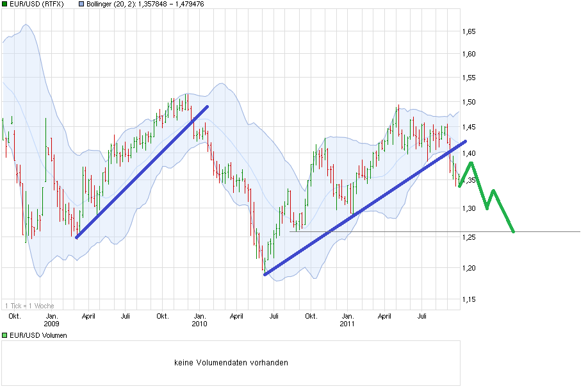Click the EUR/USD Volumen panel label
Image resolution: width=588 pixels, height=391 pixels.
pyautogui.click(x=40, y=335)
